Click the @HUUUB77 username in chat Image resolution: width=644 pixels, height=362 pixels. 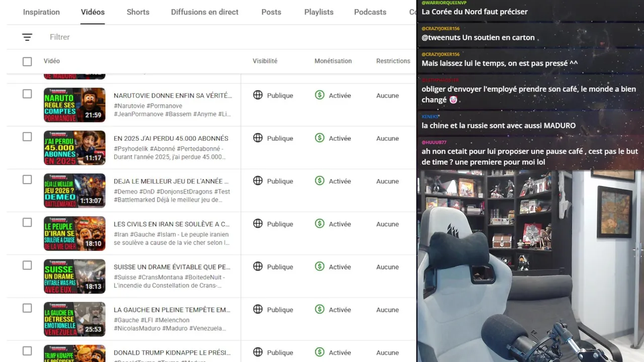coord(434,142)
